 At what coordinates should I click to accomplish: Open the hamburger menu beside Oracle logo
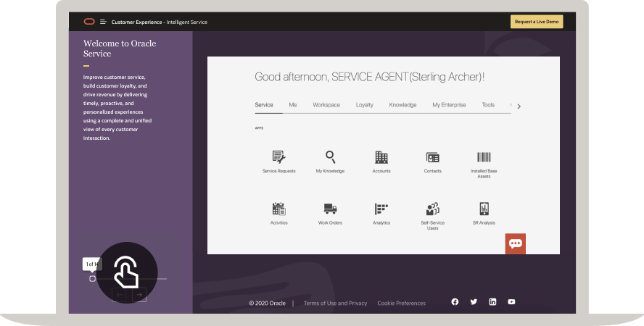click(104, 22)
